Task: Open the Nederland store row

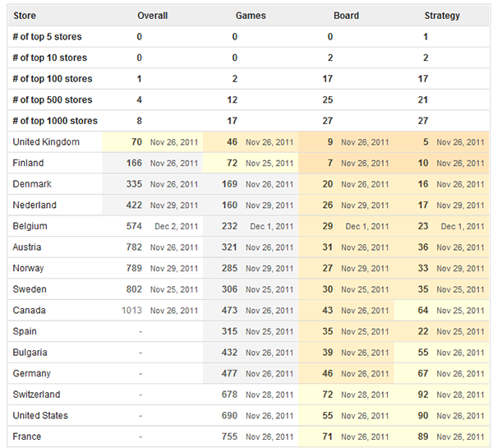Action: click(x=35, y=206)
